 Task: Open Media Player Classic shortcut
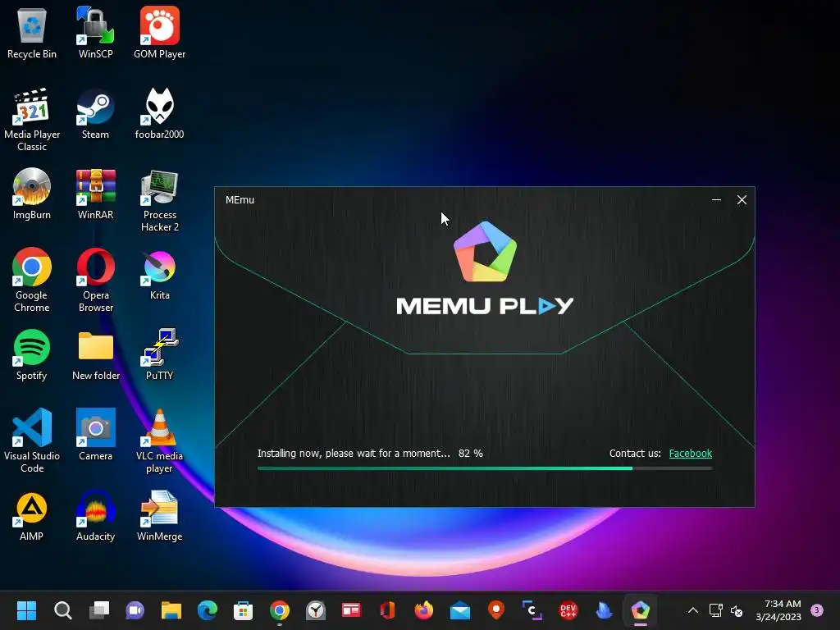click(x=32, y=120)
